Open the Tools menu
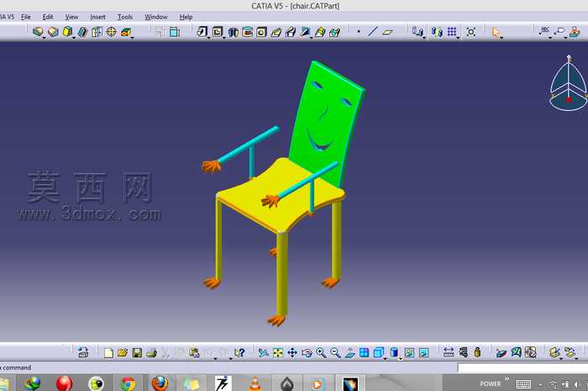588x391 pixels. [125, 17]
